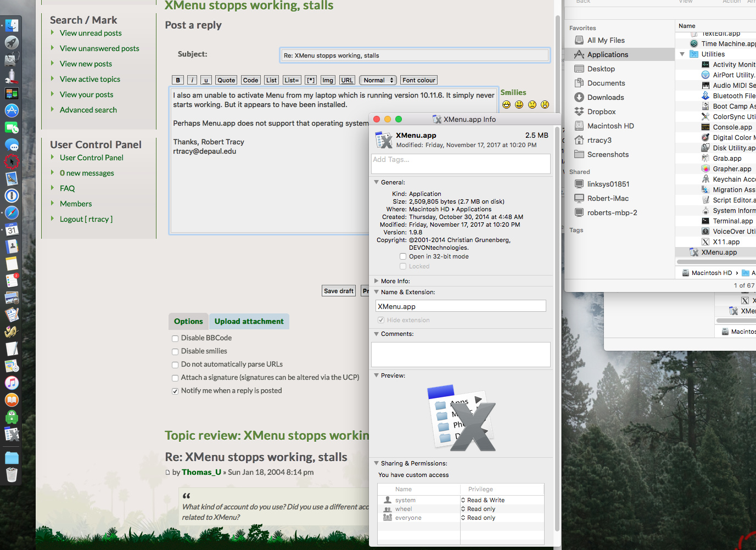Select Applications in the Finder sidebar
Image resolution: width=756 pixels, height=550 pixels.
coord(607,54)
